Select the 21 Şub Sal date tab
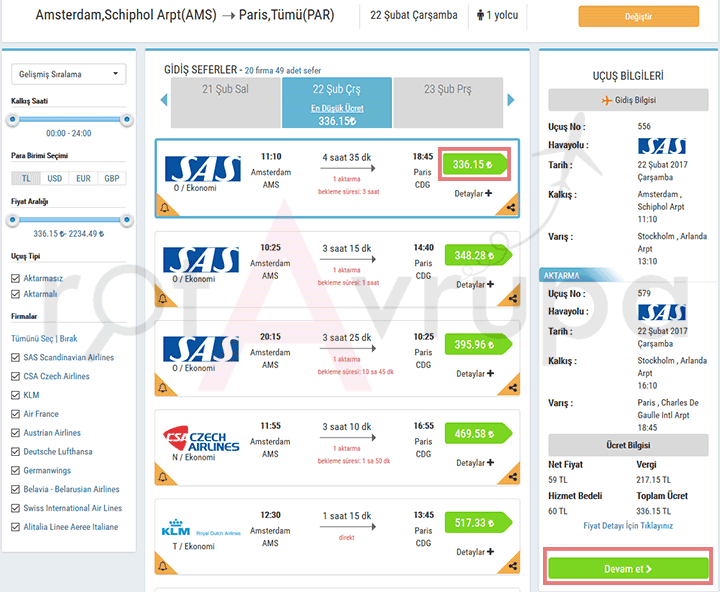Image resolution: width=720 pixels, height=592 pixels. 225,90
